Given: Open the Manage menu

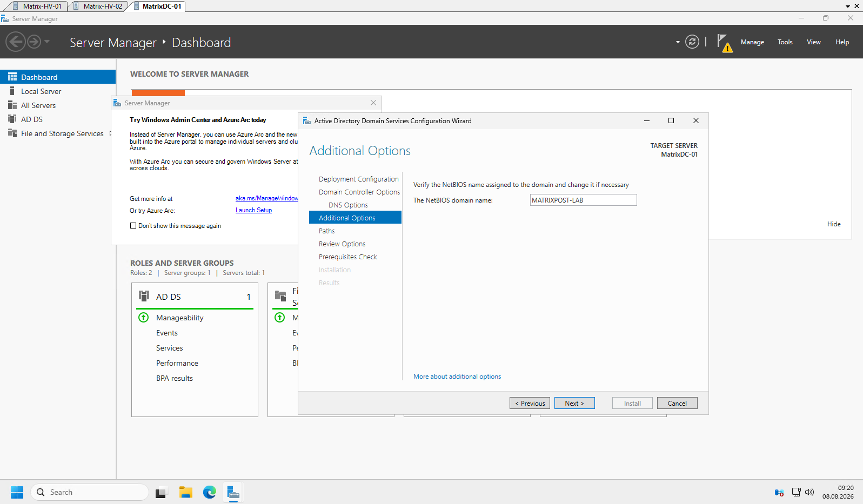Looking at the screenshot, I should pyautogui.click(x=752, y=42).
